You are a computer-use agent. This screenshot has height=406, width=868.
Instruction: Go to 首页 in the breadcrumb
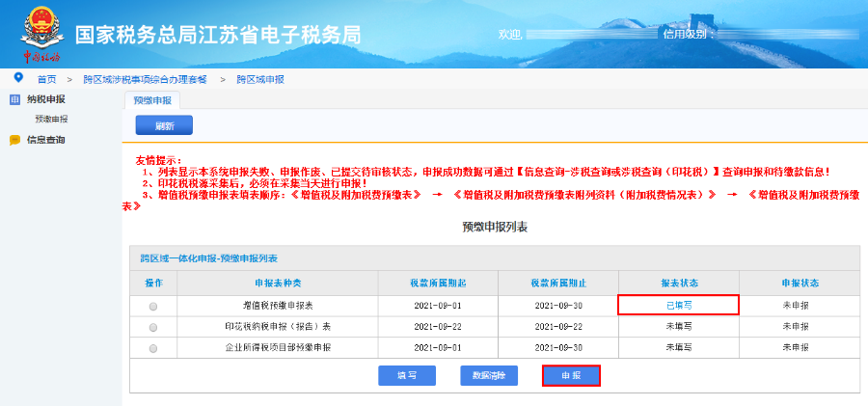coord(47,79)
